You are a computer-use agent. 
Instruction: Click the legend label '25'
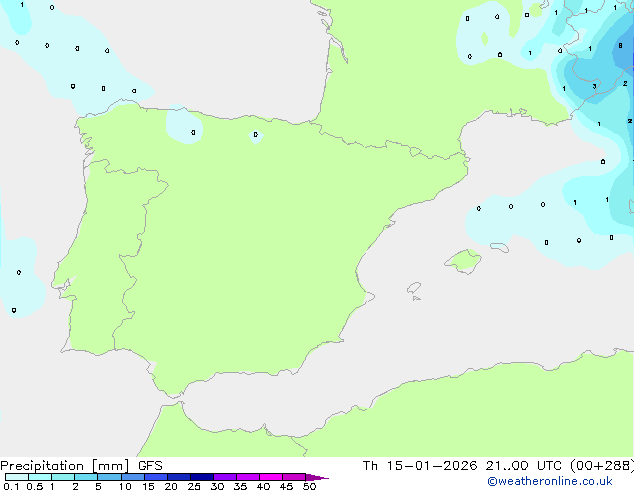coord(194,486)
